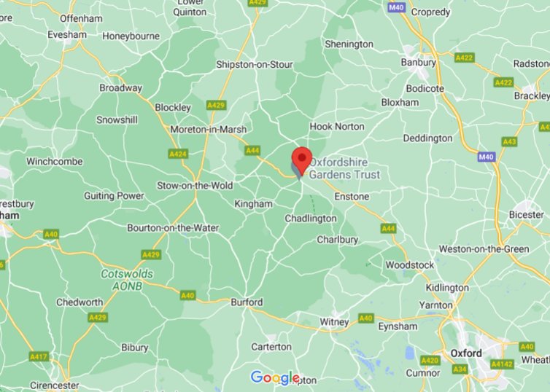Click the Google logo at the bottom
550x392 pixels.
[x=275, y=377]
